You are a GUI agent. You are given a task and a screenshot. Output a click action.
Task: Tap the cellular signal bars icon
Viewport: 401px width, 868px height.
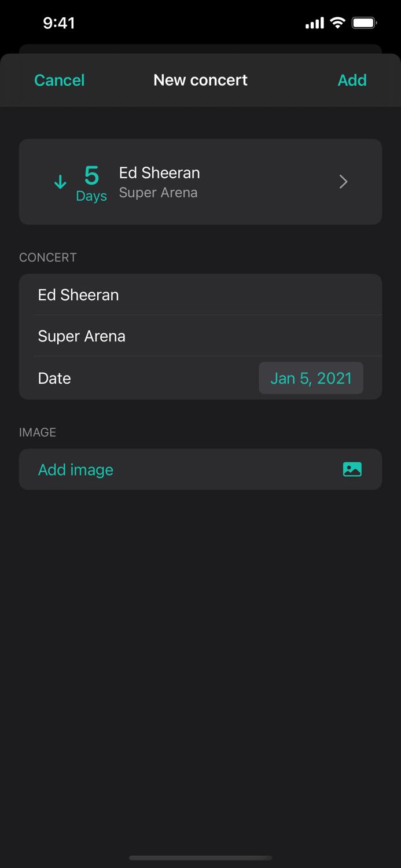coord(313,23)
